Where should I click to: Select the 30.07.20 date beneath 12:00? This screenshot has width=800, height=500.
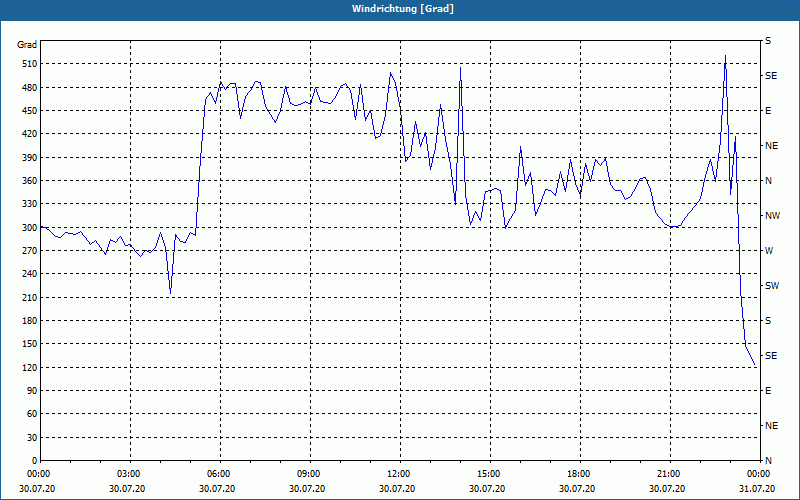click(x=397, y=488)
